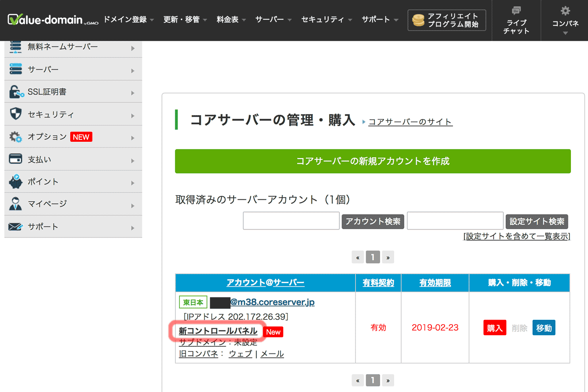588x392 pixels.
Task: Open the 更新・移管 top menu
Action: coord(185,19)
